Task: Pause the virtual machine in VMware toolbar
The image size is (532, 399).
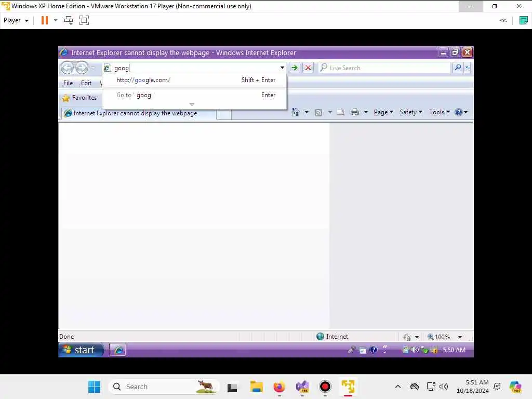Action: pyautogui.click(x=45, y=20)
